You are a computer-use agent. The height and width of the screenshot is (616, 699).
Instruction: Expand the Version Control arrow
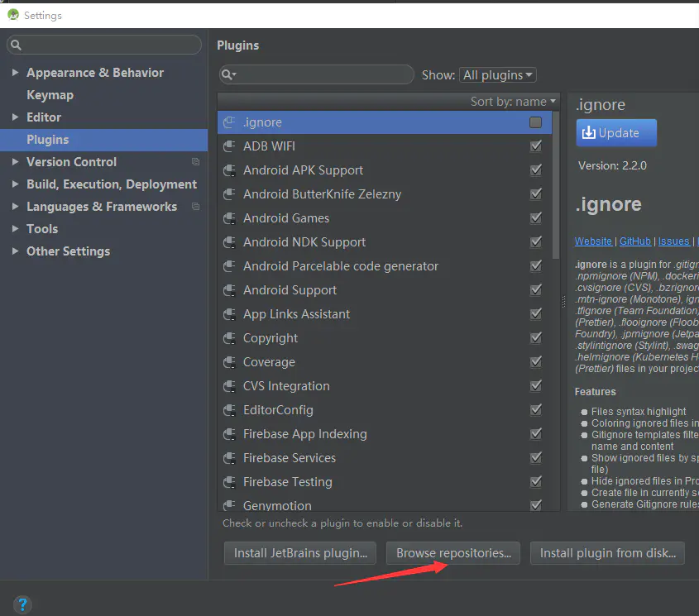pos(15,162)
